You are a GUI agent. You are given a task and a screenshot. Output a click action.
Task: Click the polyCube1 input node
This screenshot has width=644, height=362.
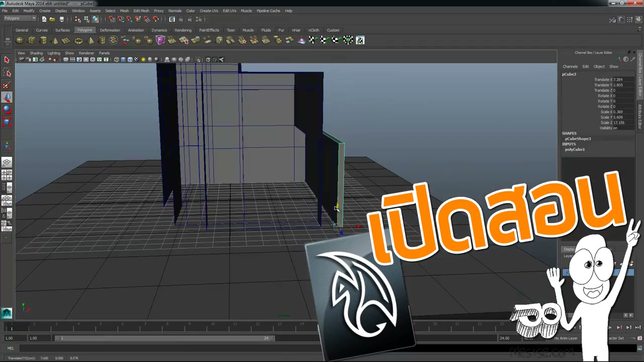pos(575,149)
